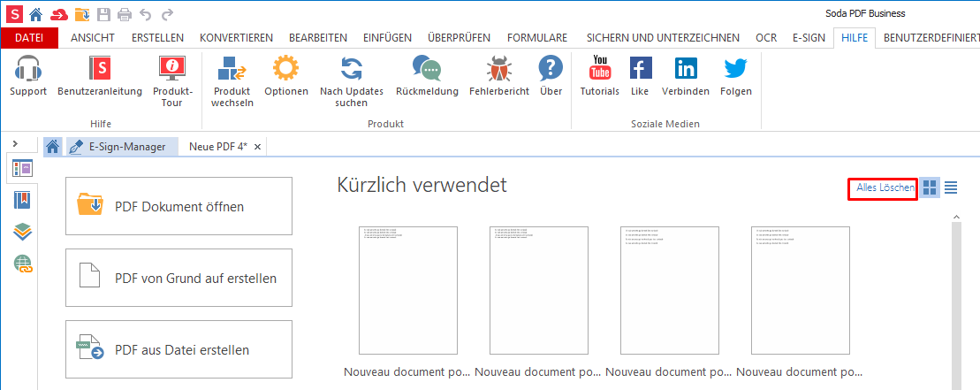Click the save floppy disk icon
Screen dimensions: 980x390
[103, 14]
